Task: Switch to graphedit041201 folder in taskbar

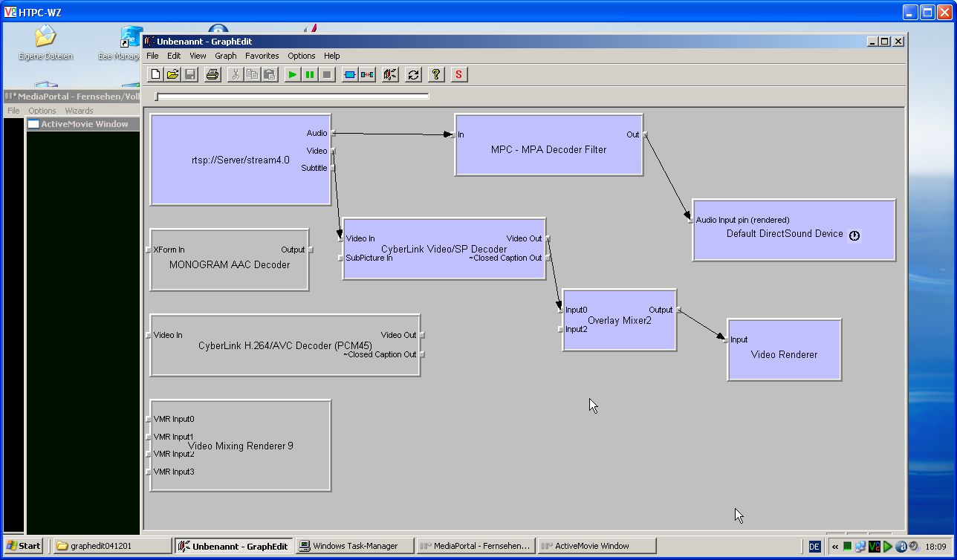Action: [x=111, y=546]
